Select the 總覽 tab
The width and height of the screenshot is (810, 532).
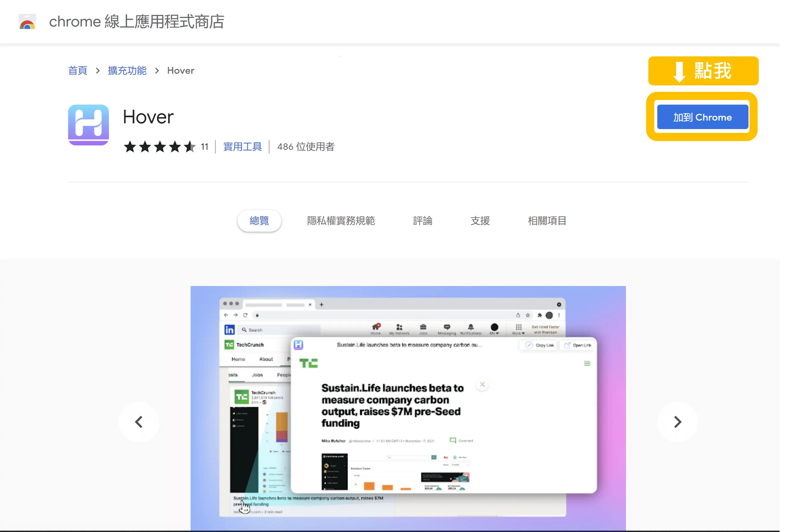click(x=259, y=221)
